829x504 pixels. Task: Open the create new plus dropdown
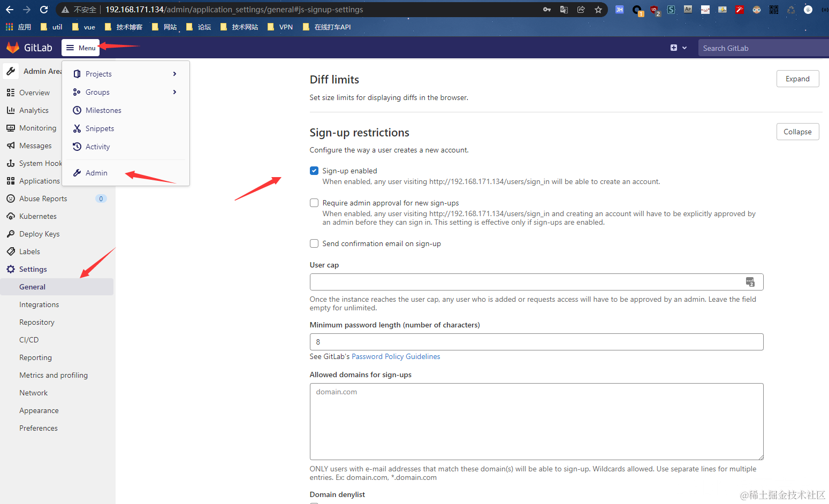(678, 48)
